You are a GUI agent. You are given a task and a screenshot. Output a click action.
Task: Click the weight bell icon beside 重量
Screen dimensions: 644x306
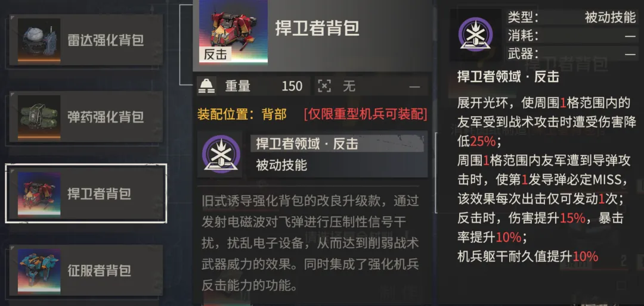click(x=206, y=86)
